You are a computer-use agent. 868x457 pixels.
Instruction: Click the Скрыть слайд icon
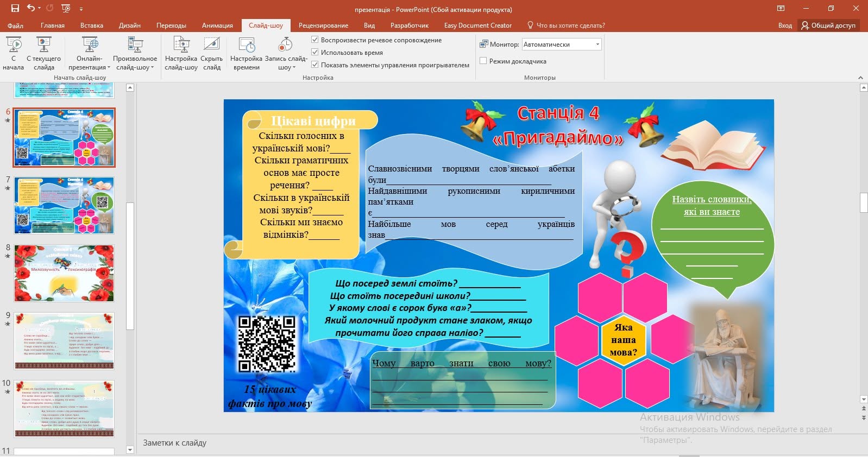tap(212, 45)
